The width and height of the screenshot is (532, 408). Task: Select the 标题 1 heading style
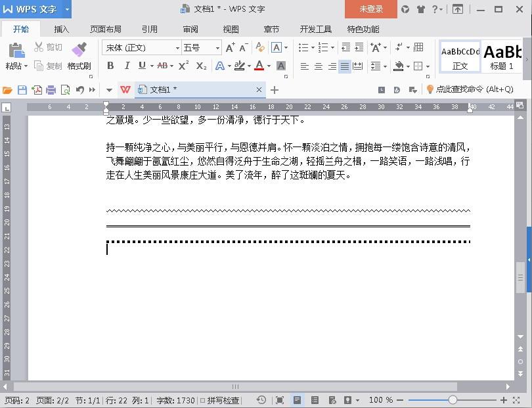(502, 57)
